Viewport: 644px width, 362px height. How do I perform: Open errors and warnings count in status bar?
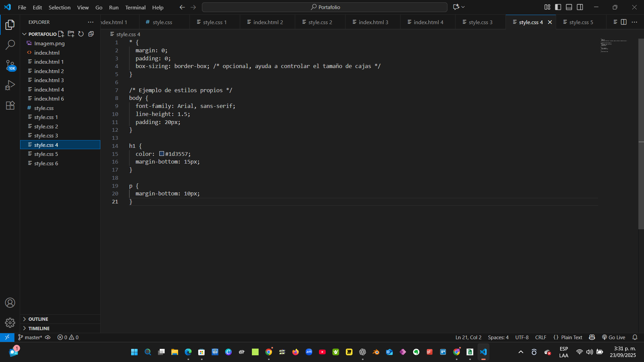pyautogui.click(x=68, y=337)
